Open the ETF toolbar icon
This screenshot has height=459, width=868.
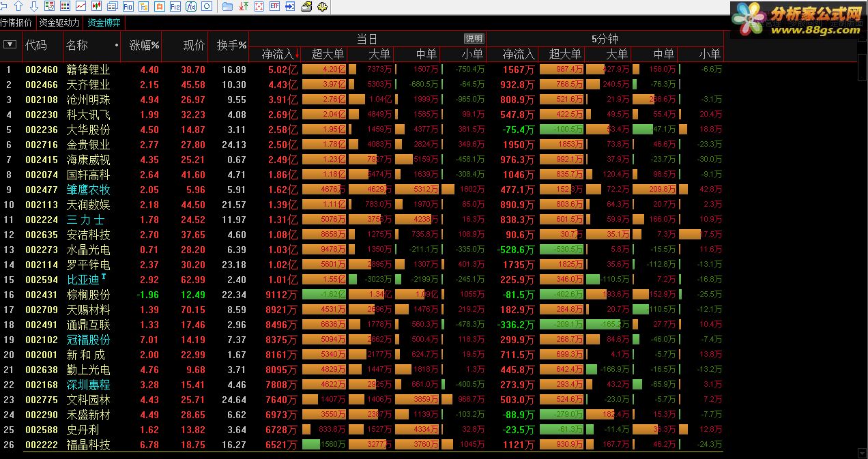[274, 6]
